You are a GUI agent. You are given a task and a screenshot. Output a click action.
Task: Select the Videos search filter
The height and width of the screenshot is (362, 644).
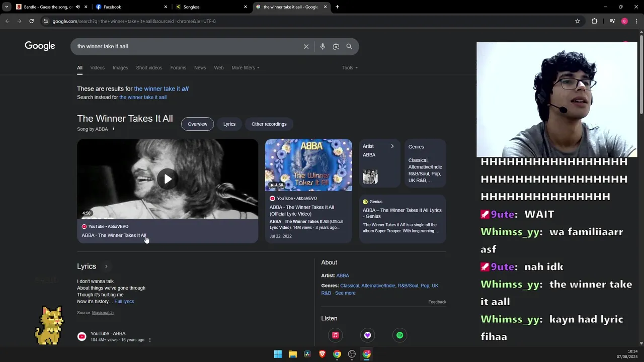click(98, 68)
